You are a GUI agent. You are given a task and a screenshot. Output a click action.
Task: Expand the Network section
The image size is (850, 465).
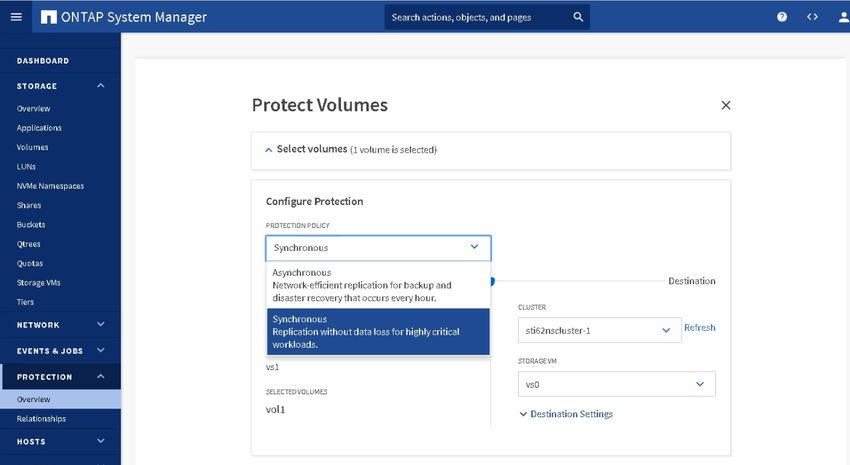coord(101,325)
